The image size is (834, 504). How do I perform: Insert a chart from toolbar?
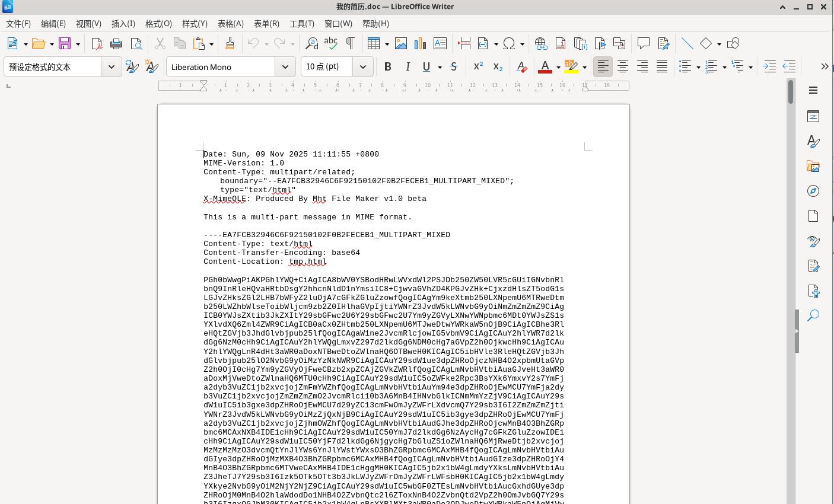tap(421, 44)
